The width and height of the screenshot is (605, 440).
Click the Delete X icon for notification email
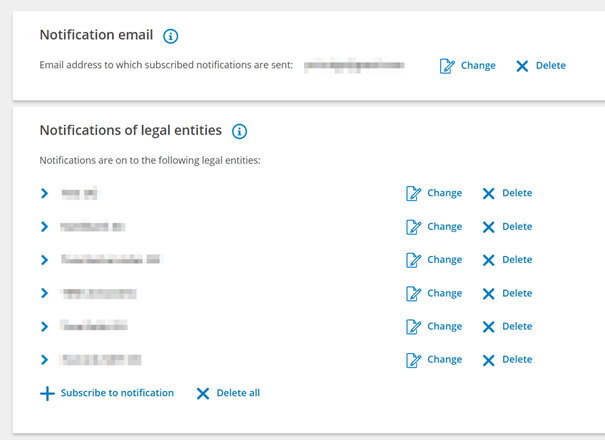(x=522, y=66)
